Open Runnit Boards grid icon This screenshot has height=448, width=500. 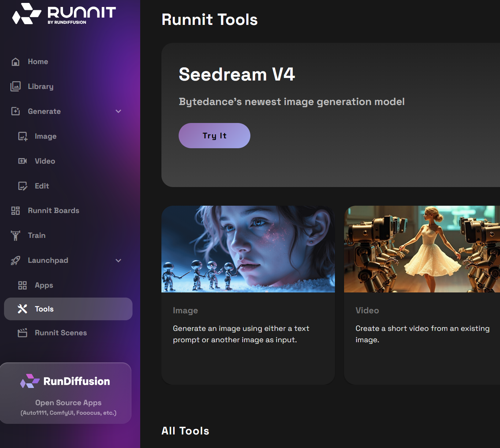click(15, 210)
